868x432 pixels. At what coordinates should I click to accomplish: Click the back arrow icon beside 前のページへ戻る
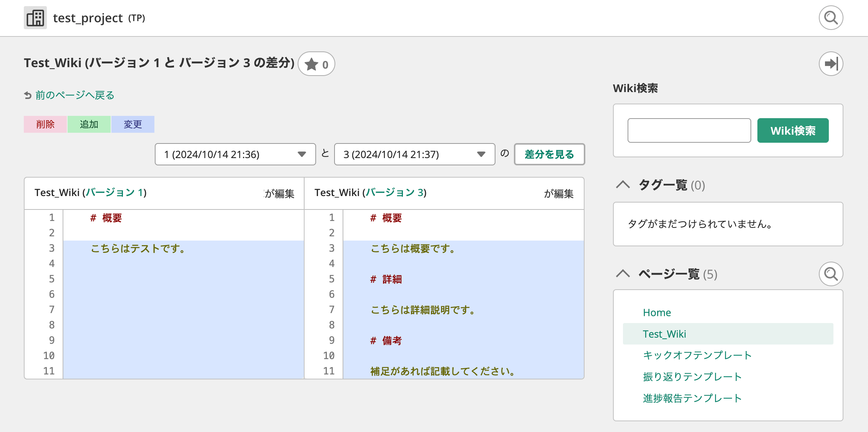click(28, 95)
